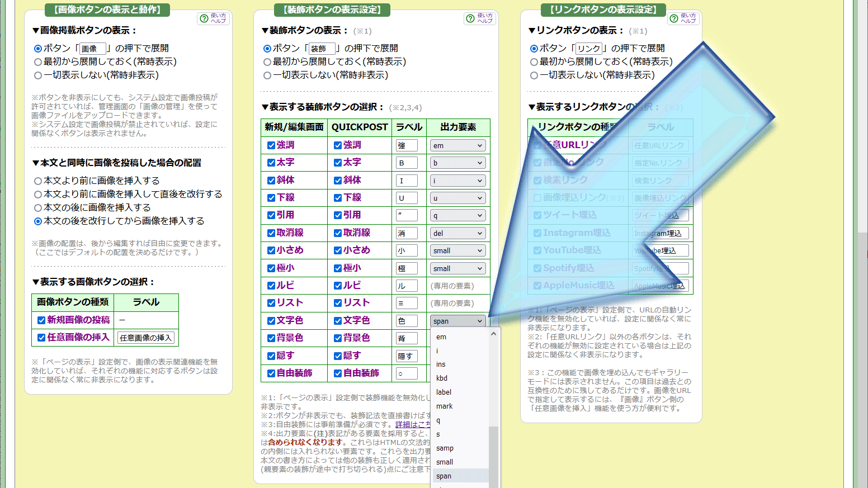Choose 本文より前に画像を挿入する
This screenshot has height=488, width=868.
[38, 181]
